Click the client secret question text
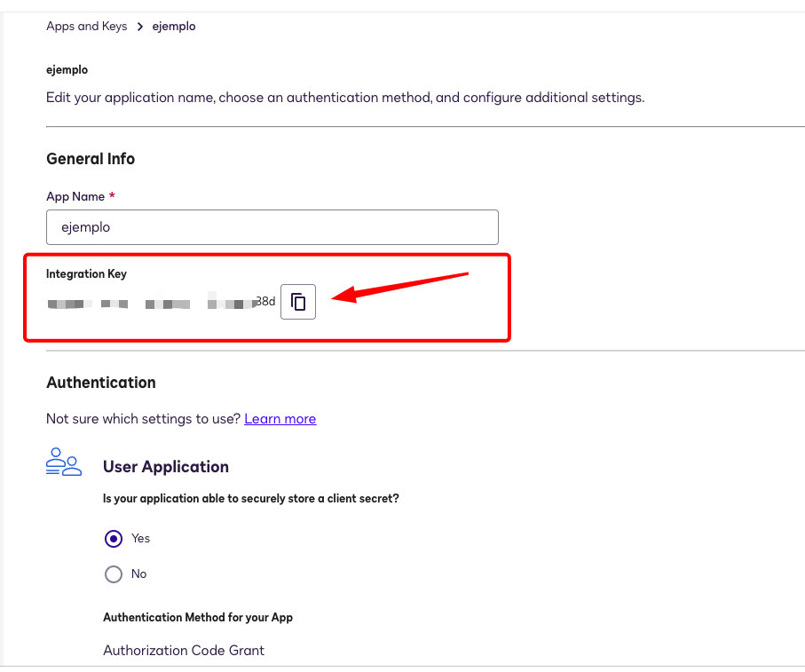Screen dimensions: 805x672 coord(251,499)
